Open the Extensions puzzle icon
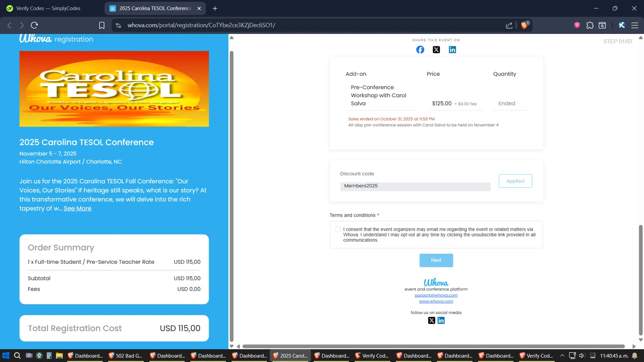Screen dimensions: 644x362 590,25
